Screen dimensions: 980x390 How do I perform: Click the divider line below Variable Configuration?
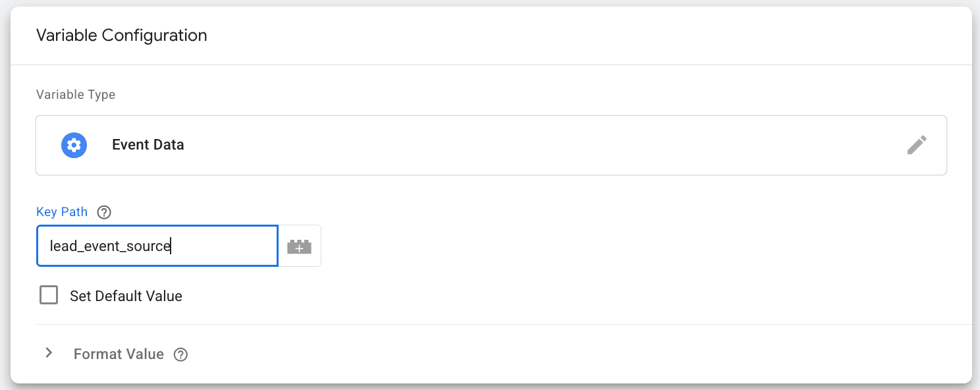[491, 65]
